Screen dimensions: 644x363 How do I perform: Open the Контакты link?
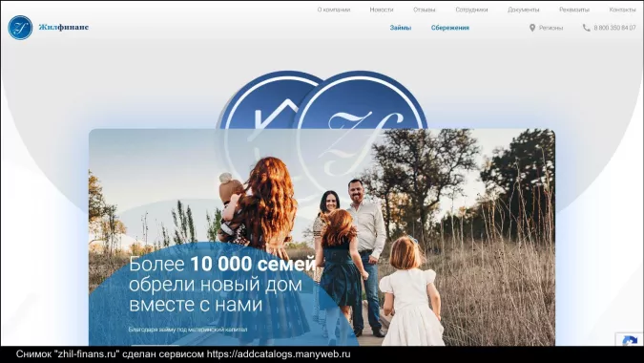pyautogui.click(x=622, y=10)
